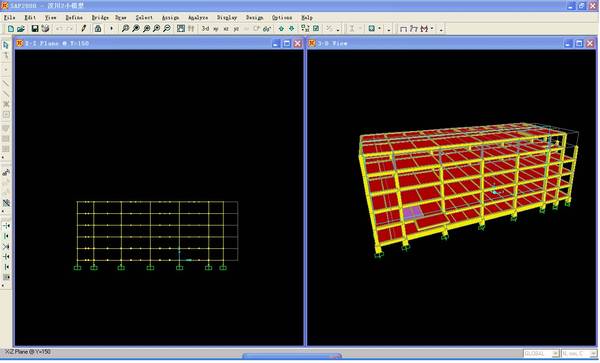Open an existing file via folder icon
This screenshot has width=600, height=363.
pos(21,29)
